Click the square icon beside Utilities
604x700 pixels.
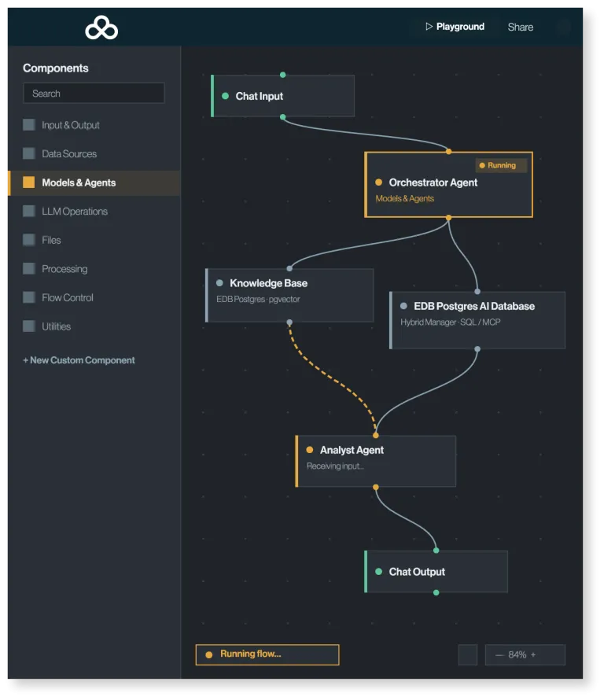(x=29, y=326)
